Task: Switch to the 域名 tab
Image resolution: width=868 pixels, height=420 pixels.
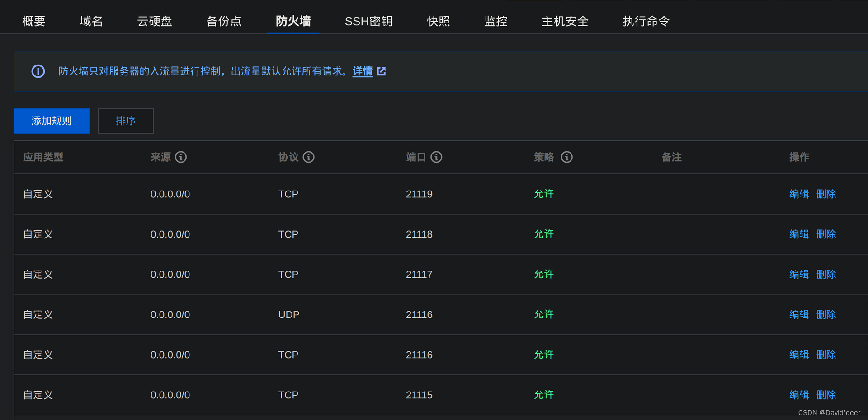Action: (91, 21)
